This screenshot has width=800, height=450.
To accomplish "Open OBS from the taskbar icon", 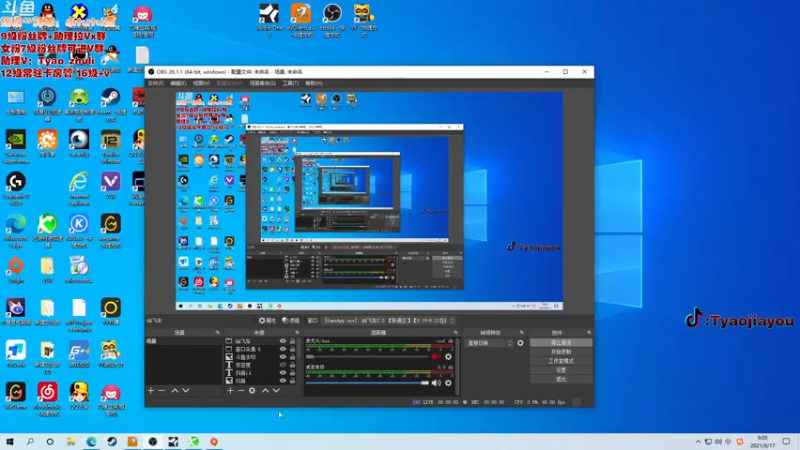I will point(153,441).
